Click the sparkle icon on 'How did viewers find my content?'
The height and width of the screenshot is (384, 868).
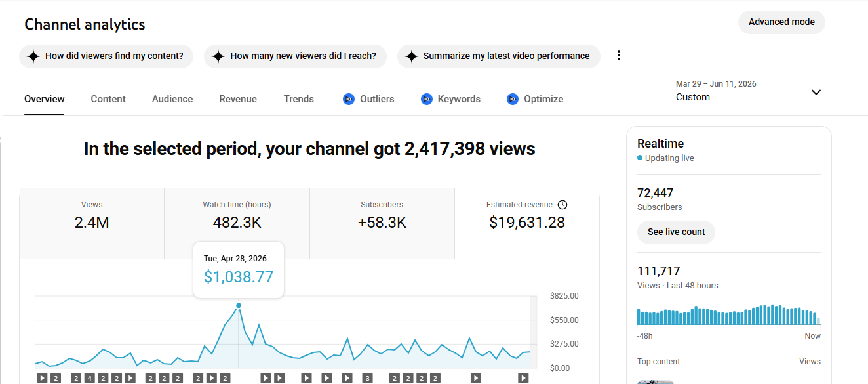[33, 56]
